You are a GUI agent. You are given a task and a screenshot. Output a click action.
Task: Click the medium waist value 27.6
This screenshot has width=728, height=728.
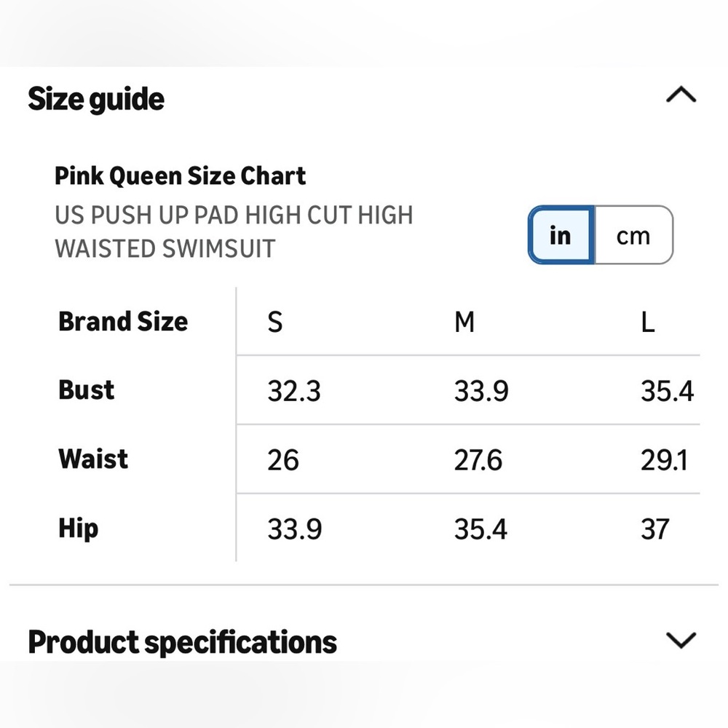478,460
